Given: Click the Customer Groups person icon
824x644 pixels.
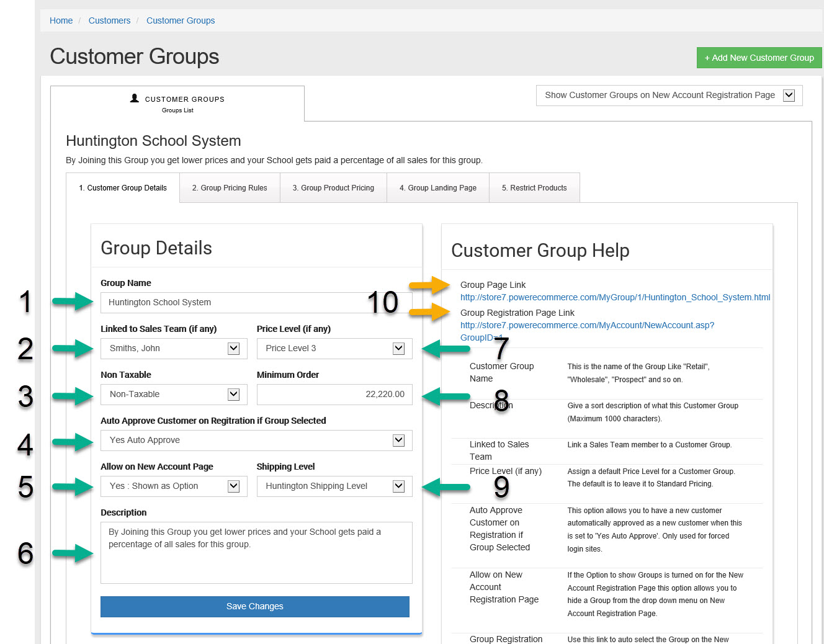Looking at the screenshot, I should click(x=135, y=99).
